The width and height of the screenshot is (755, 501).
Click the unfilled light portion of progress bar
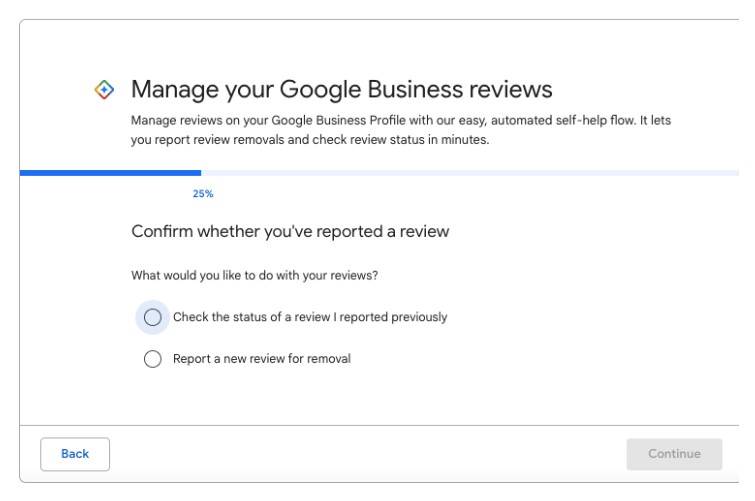pyautogui.click(x=470, y=173)
